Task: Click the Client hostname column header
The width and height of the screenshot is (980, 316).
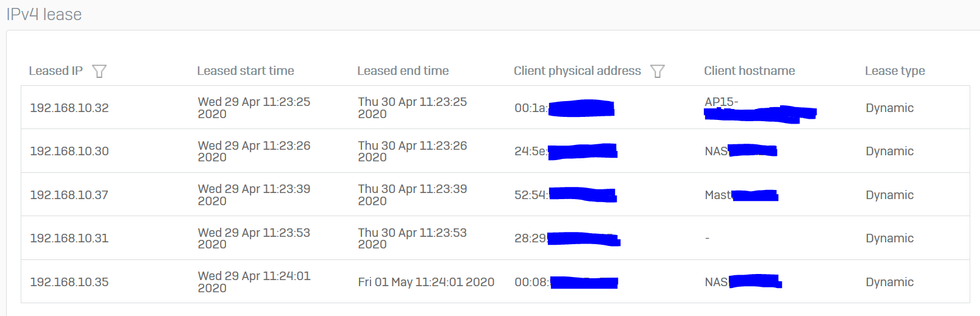Action: tap(750, 71)
